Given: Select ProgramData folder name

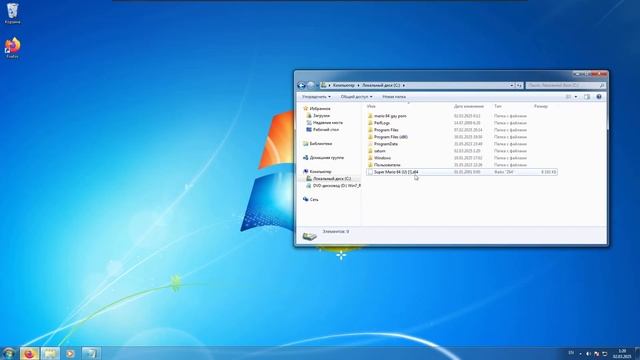Looking at the screenshot, I should 386,144.
